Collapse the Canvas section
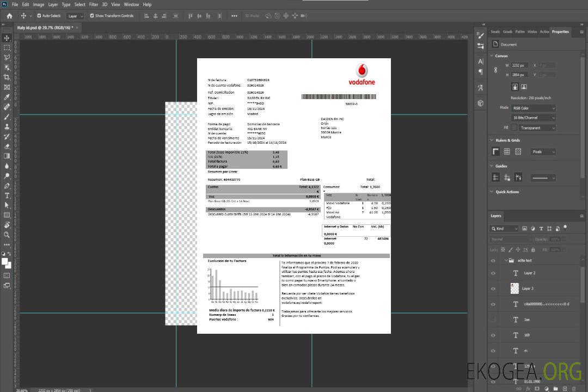This screenshot has height=392, width=588. click(x=492, y=56)
